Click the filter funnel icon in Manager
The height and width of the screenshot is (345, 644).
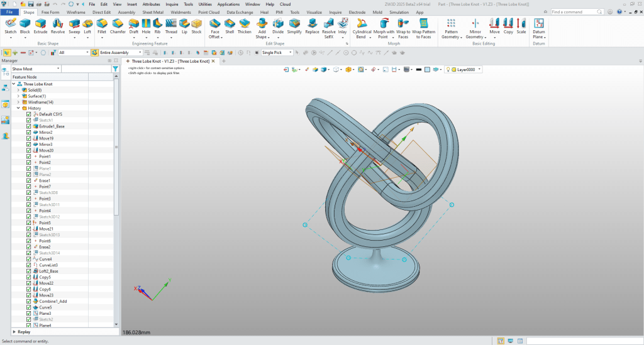pyautogui.click(x=115, y=68)
